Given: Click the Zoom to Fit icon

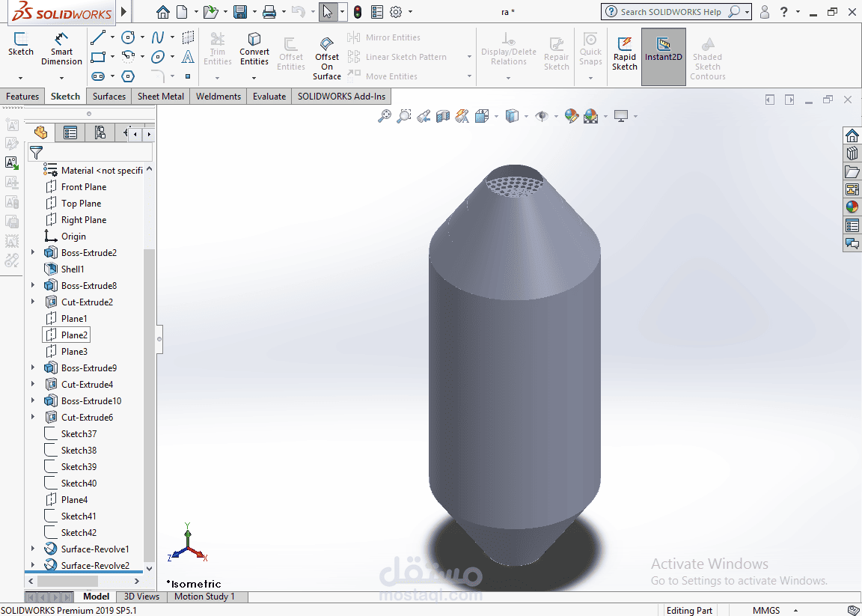Looking at the screenshot, I should (385, 116).
